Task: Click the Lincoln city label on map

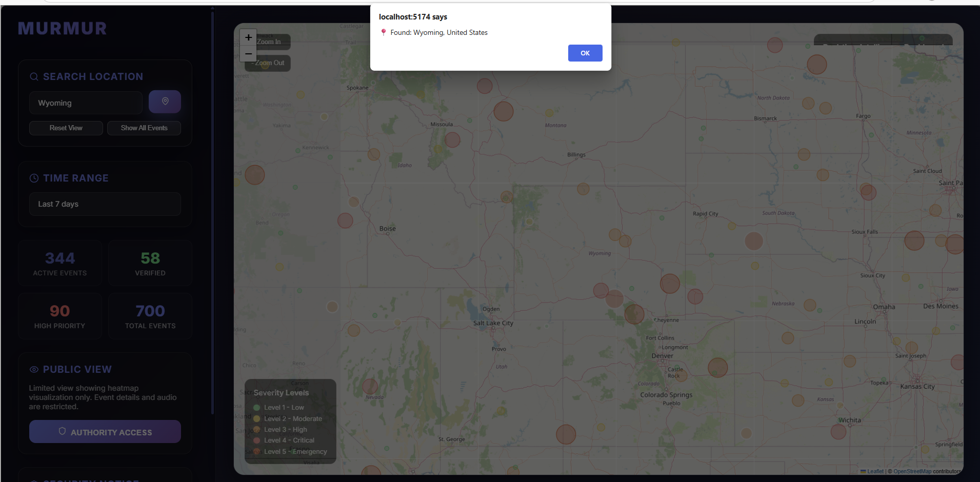Action: click(865, 322)
